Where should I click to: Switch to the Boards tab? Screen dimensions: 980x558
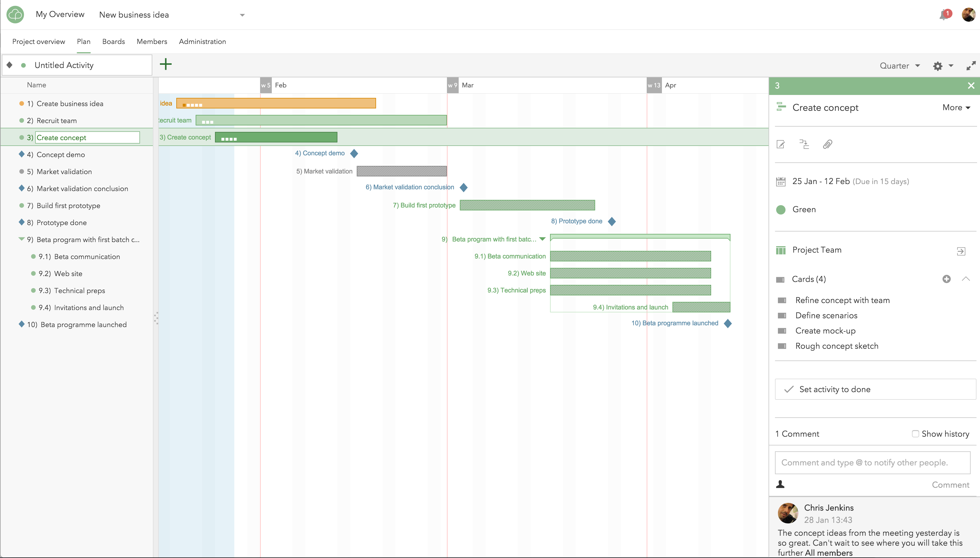point(113,41)
